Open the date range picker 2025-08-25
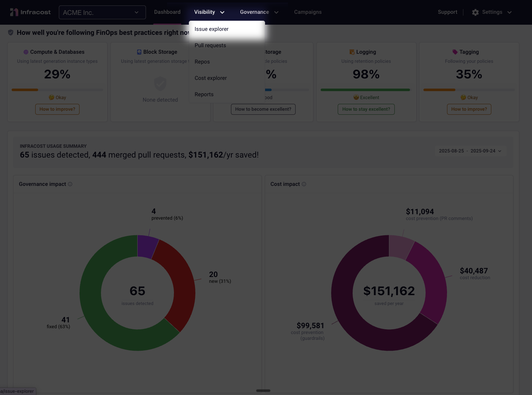This screenshot has width=532, height=395. tap(470, 151)
